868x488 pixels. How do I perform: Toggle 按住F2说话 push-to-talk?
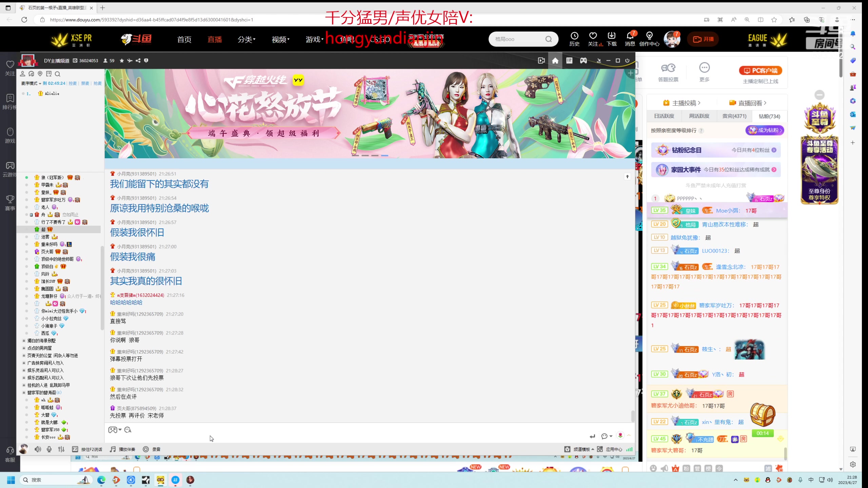[87, 449]
